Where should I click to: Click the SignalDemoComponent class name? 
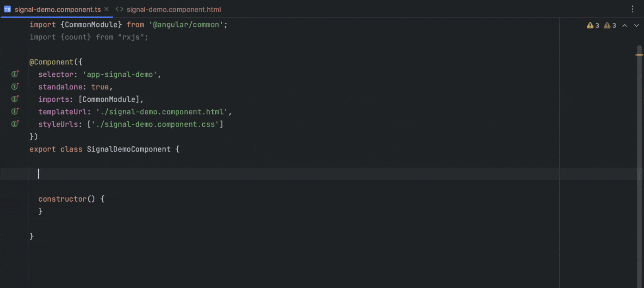click(x=128, y=149)
